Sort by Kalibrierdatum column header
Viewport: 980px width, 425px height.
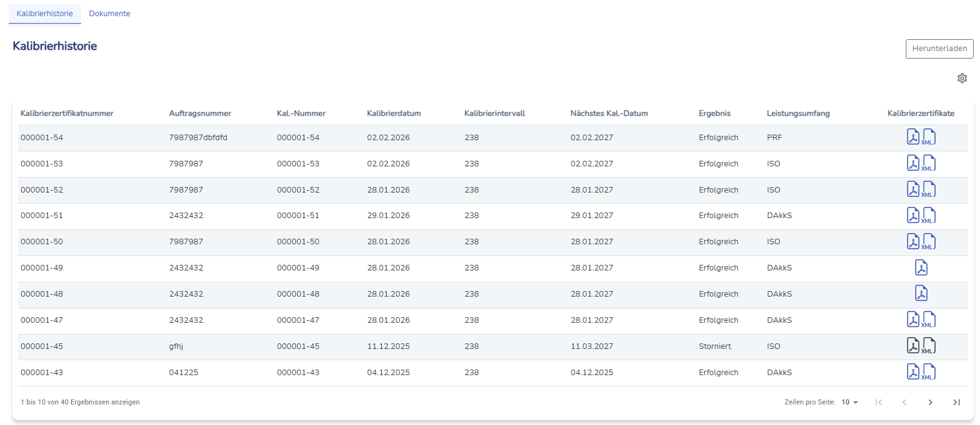(394, 113)
